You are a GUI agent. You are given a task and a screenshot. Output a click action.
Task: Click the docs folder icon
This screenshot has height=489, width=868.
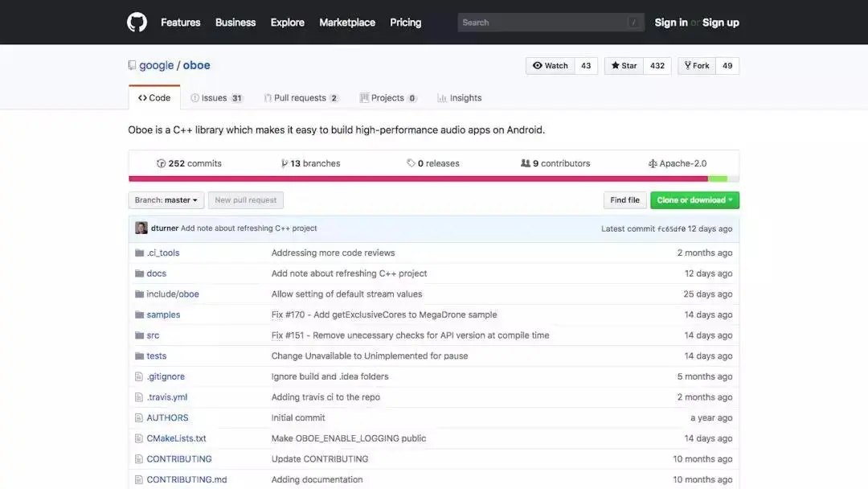(x=139, y=273)
